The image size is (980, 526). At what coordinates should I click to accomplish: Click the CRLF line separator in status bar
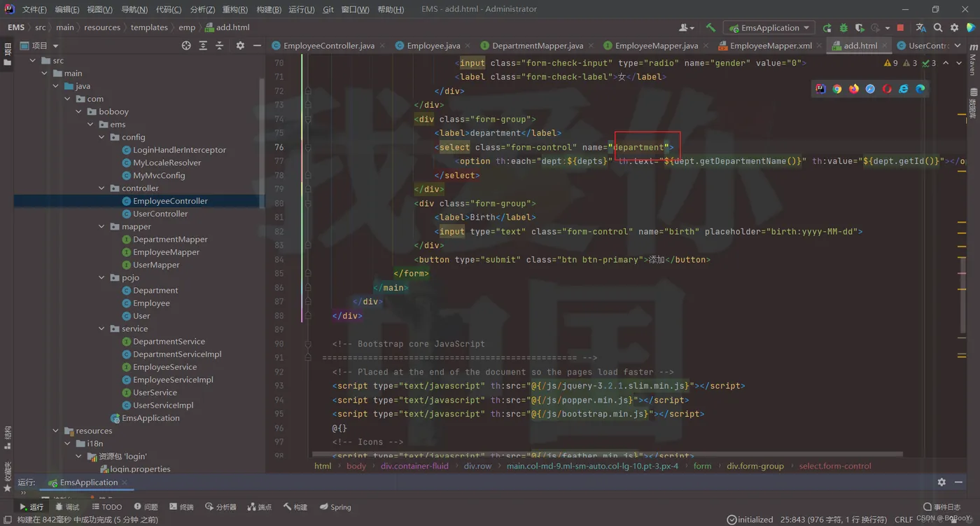click(904, 519)
